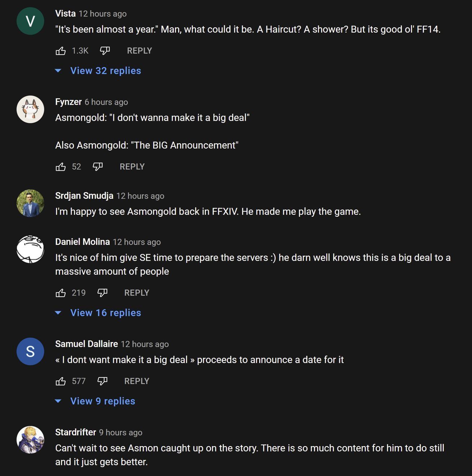Screen dimensions: 472x476
Task: Show the 16 replies on Daniel Molina's comment
Action: tap(105, 313)
